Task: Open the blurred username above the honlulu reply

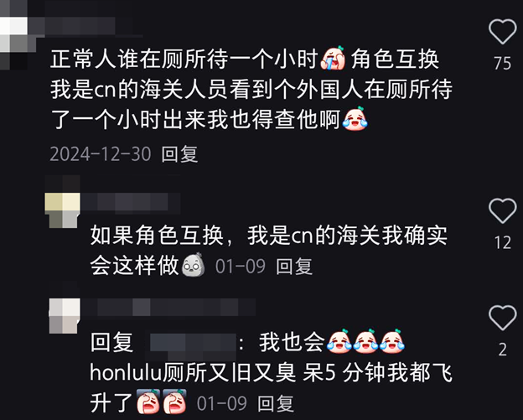Action: (168, 307)
